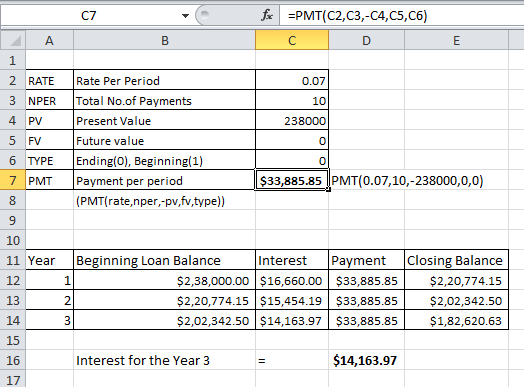Screen dimensions: 524x387
Task: Select the $33,885.85 result in cell C7
Action: [291, 180]
